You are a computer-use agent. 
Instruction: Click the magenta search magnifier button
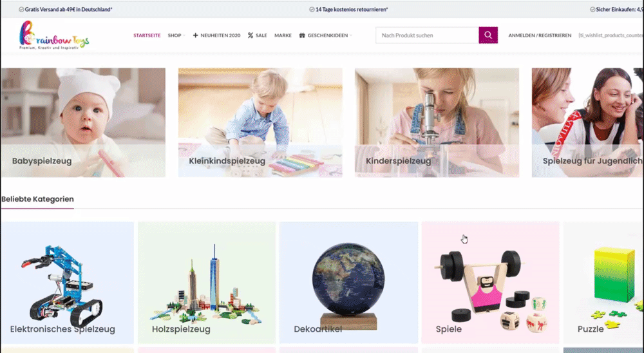coord(488,35)
